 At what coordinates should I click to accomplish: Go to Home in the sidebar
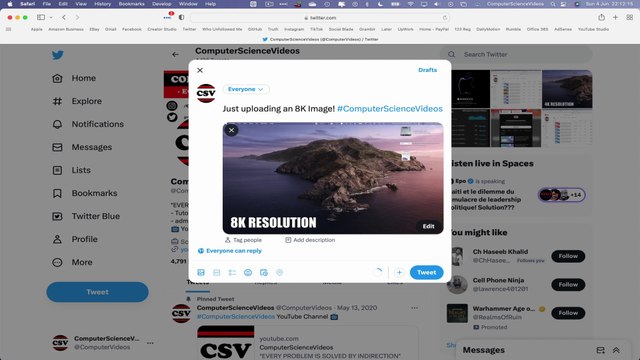click(74, 78)
